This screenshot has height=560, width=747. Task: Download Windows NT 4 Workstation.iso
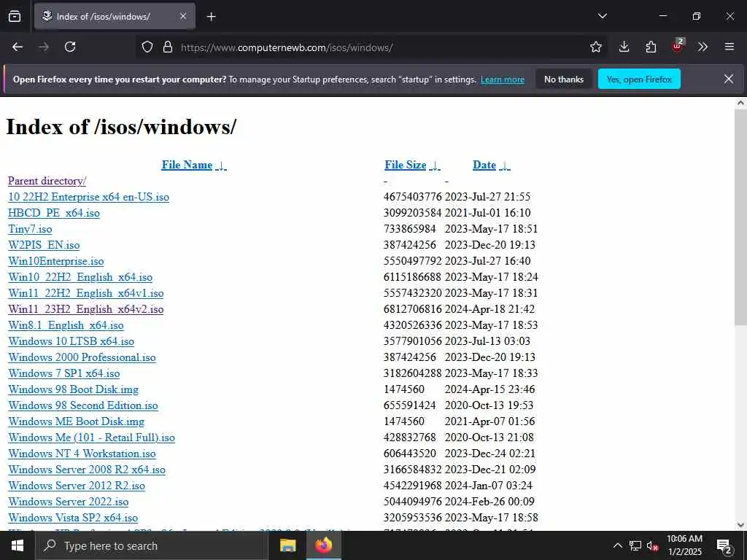(82, 454)
